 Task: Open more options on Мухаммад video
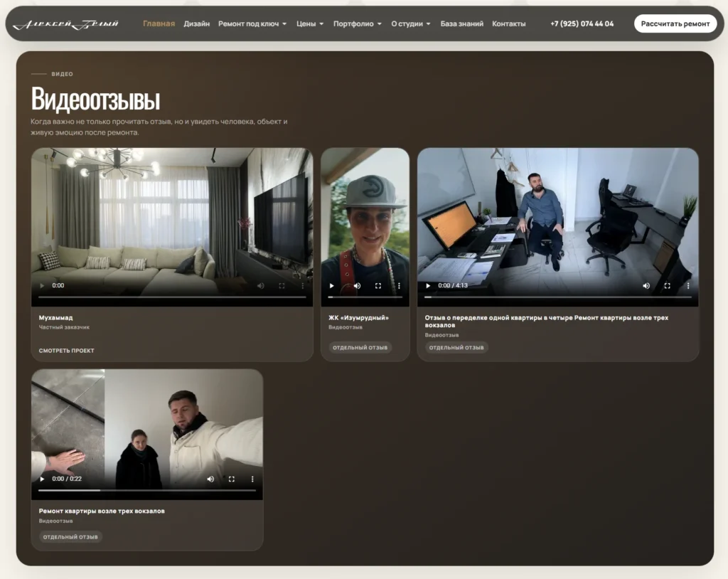click(x=303, y=286)
